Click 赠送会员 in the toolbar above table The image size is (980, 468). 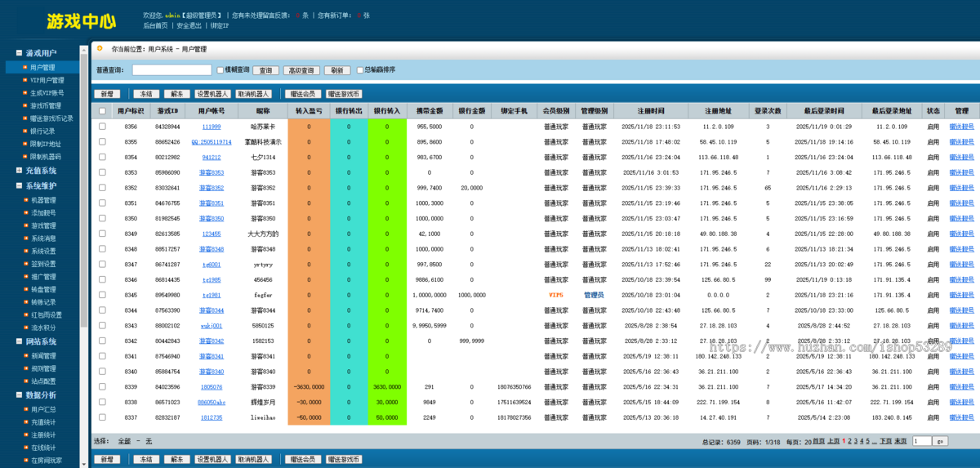click(302, 94)
